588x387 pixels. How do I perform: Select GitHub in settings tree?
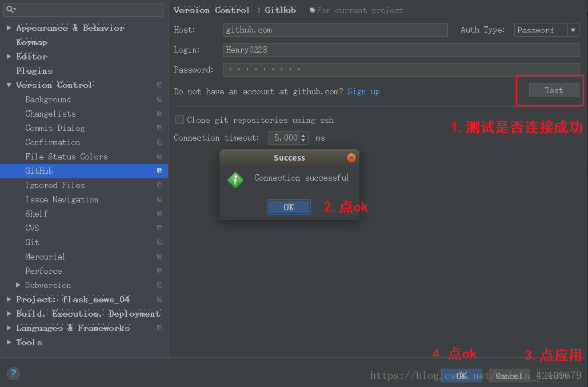click(84, 170)
